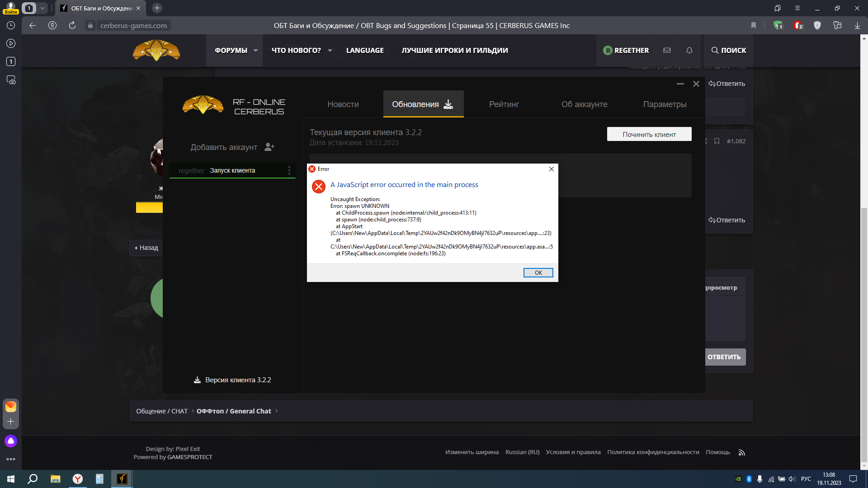
Task: Open Alice assistant purple icon
Action: click(11, 441)
